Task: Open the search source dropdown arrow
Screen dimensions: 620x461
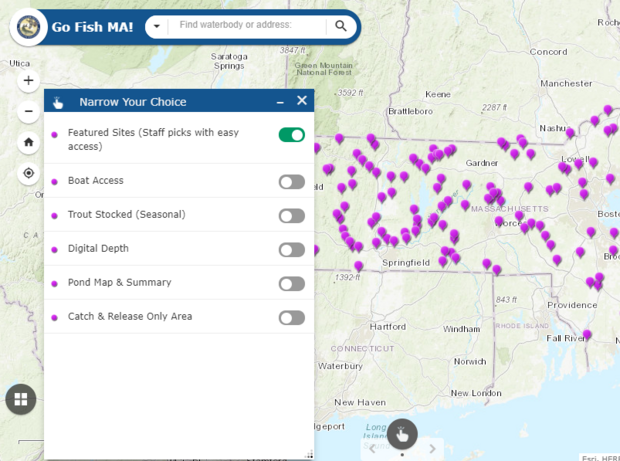Action: click(157, 26)
